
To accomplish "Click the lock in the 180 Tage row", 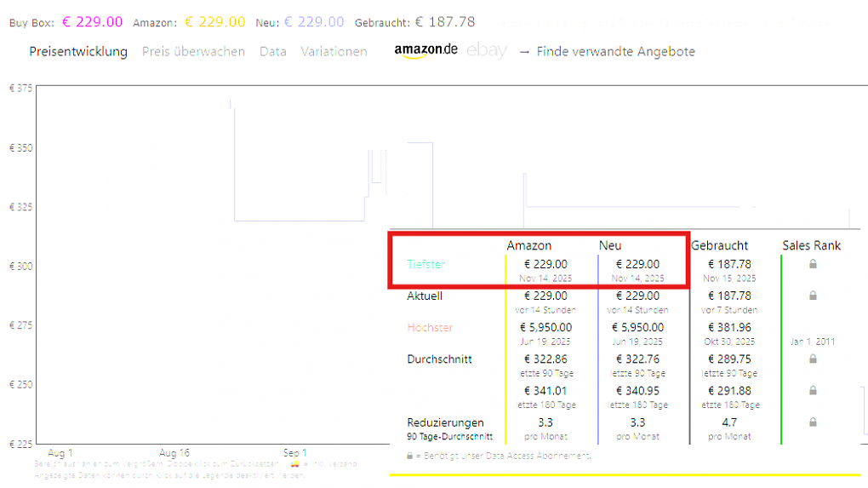I will (x=813, y=391).
